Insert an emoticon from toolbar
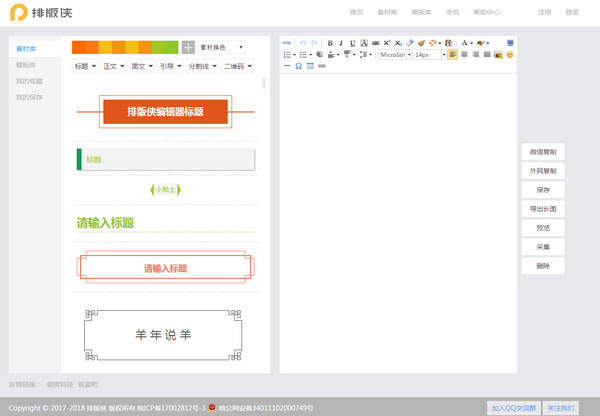Viewport: 600px width, 416px height. coord(511,55)
